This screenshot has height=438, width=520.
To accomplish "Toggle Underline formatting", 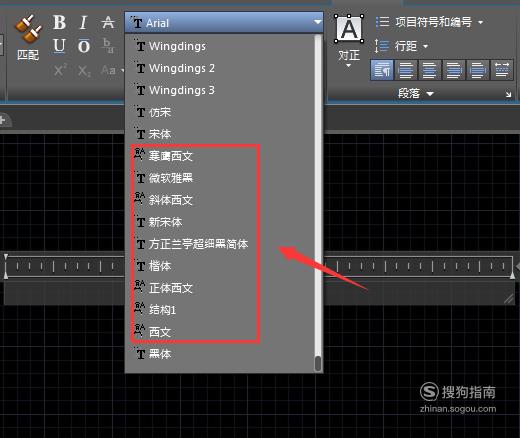I will click(59, 46).
